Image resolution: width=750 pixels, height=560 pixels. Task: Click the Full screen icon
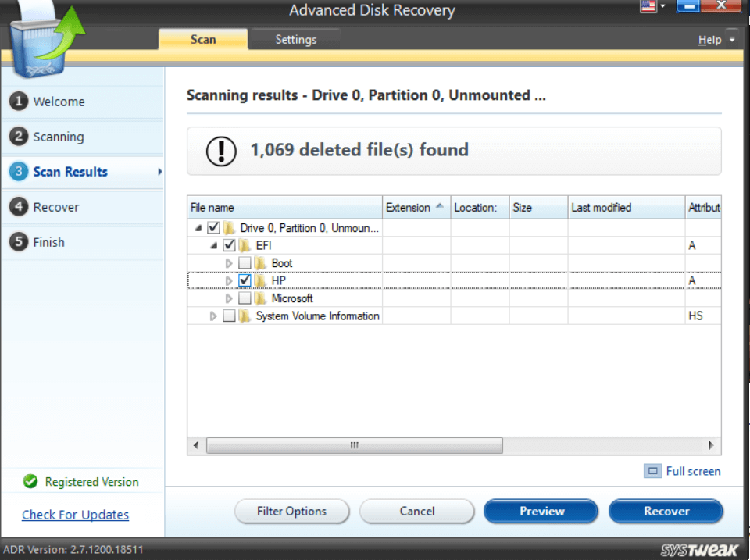(x=652, y=471)
